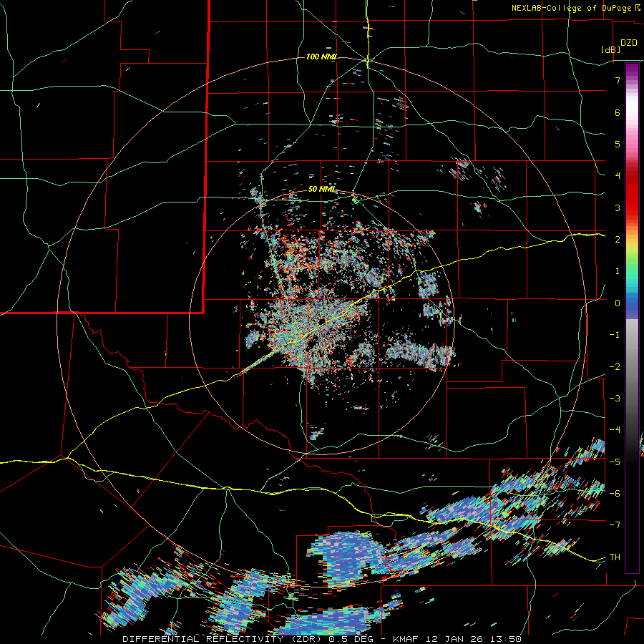Click the 4 value on color scale

pos(618,176)
